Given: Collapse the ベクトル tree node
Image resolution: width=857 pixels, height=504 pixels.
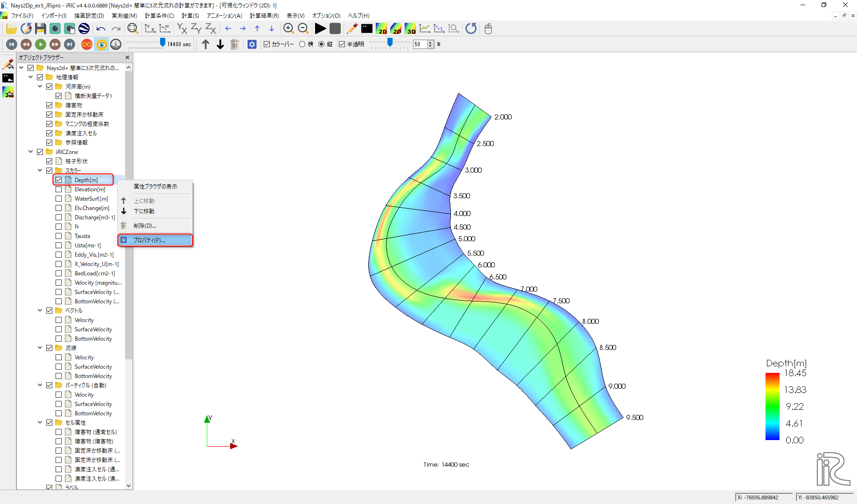Looking at the screenshot, I should (40, 310).
